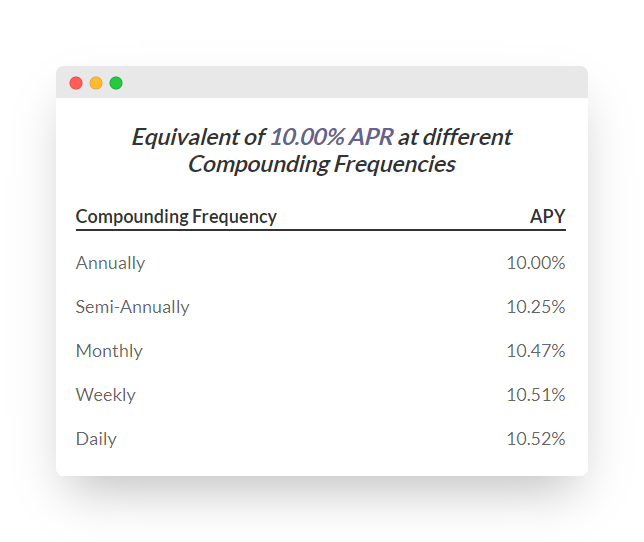Select the Monthly row label

click(x=109, y=351)
